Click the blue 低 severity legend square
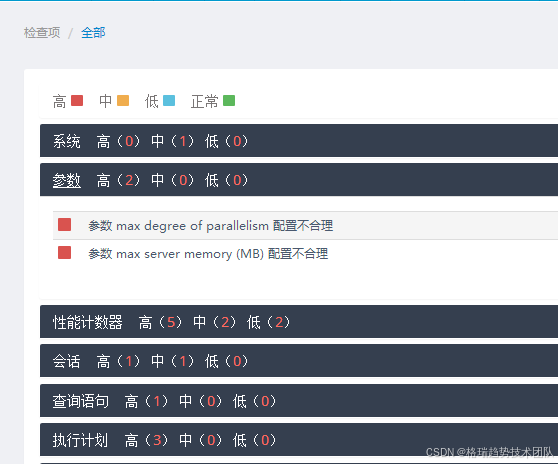558x464 pixels. 169,101
